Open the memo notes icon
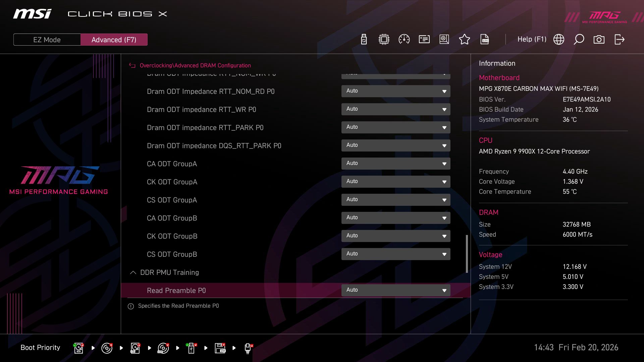Screen dimensions: 644x362 (424, 39)
